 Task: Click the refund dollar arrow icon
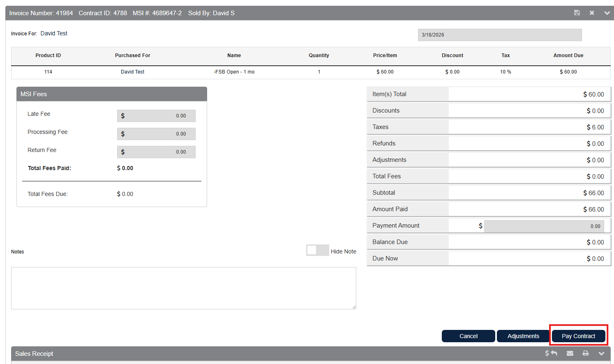[x=551, y=353]
